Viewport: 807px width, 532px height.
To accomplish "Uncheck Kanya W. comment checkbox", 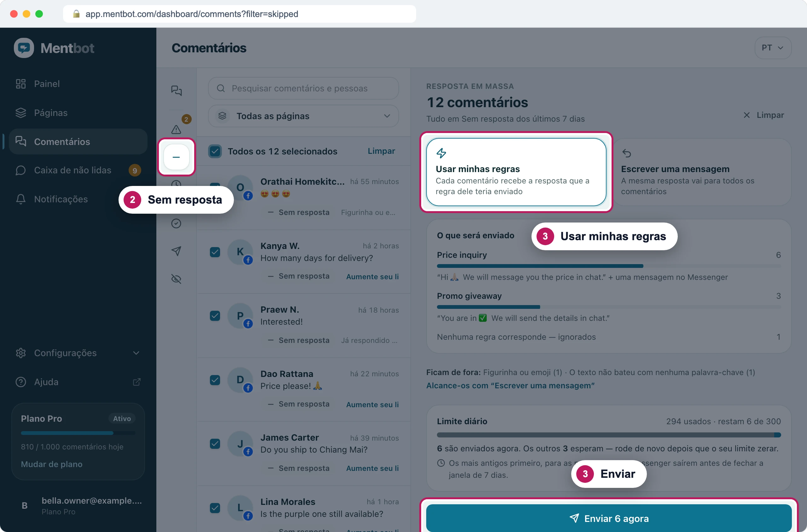I will tap(215, 252).
